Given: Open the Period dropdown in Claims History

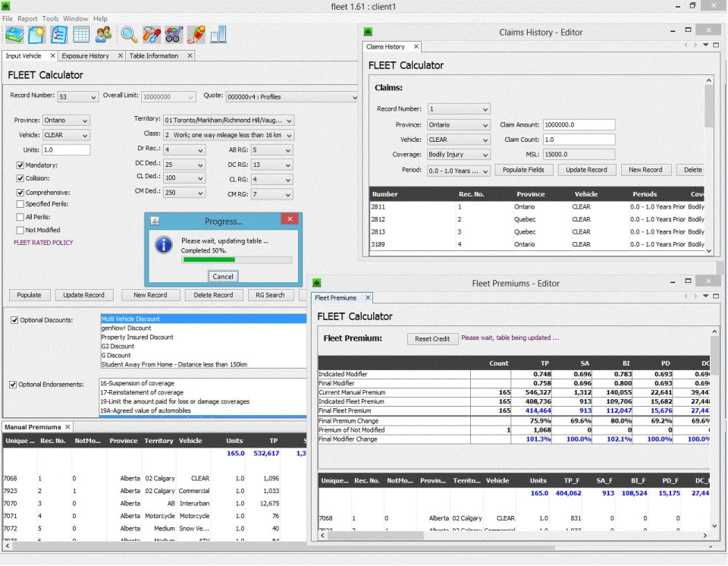Looking at the screenshot, I should pos(458,171).
